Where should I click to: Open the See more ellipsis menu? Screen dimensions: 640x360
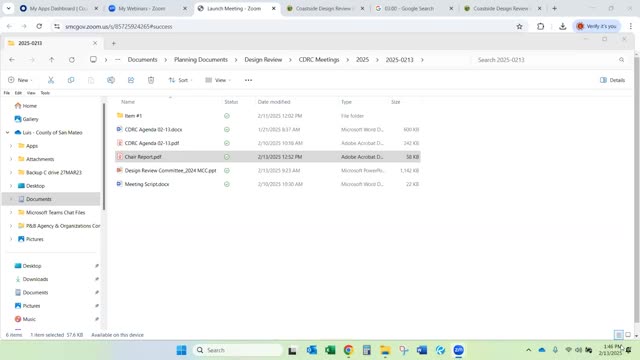click(x=248, y=80)
